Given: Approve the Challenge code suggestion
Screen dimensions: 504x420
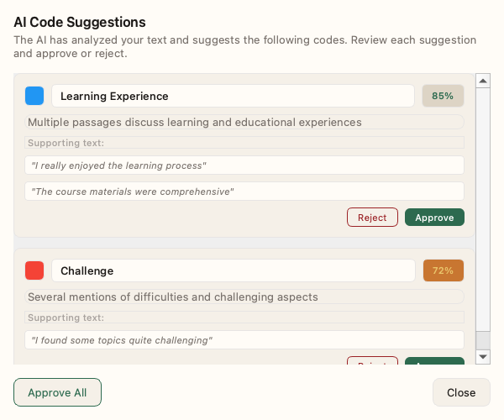Looking at the screenshot, I should pyautogui.click(x=434, y=362).
